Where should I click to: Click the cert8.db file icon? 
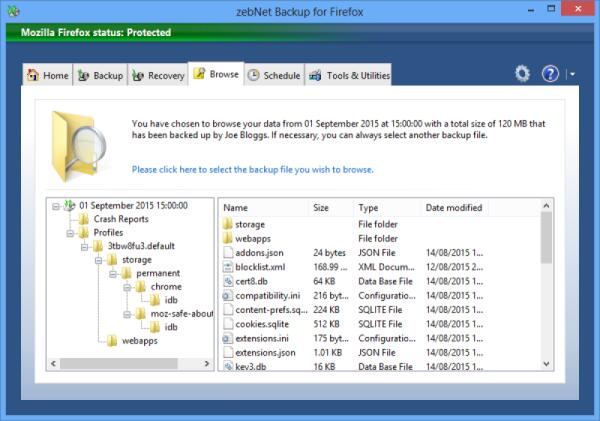[x=228, y=282]
